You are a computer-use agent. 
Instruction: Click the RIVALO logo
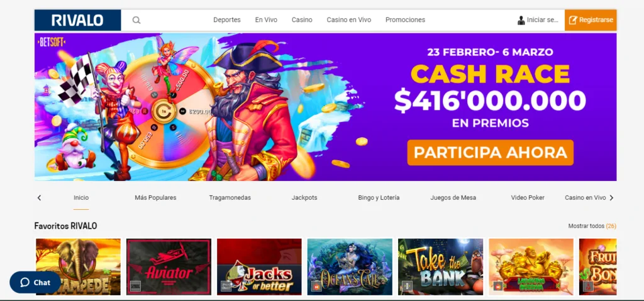(77, 20)
